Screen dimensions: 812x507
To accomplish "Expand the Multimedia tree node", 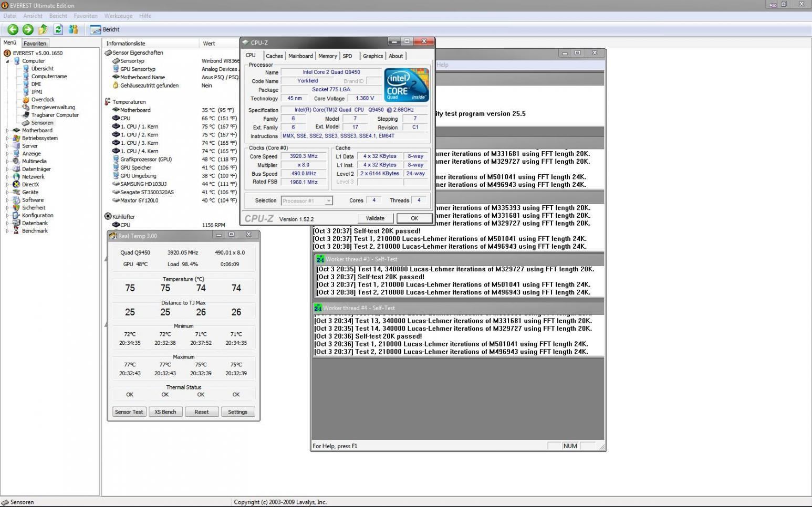I will [x=8, y=161].
